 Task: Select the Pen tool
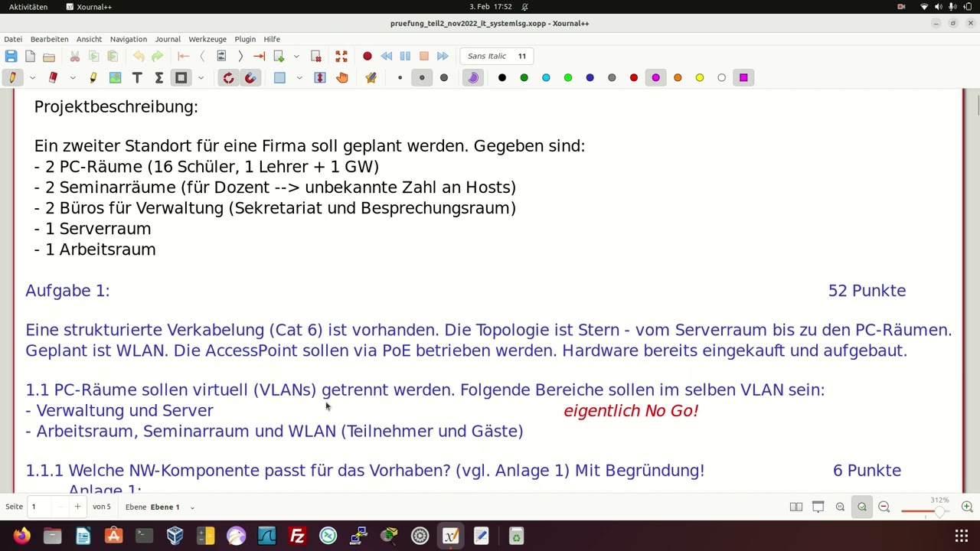coord(12,77)
